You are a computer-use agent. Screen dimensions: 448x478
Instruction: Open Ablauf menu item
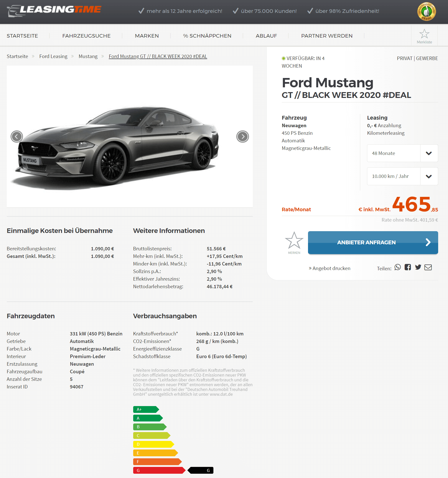click(x=266, y=36)
